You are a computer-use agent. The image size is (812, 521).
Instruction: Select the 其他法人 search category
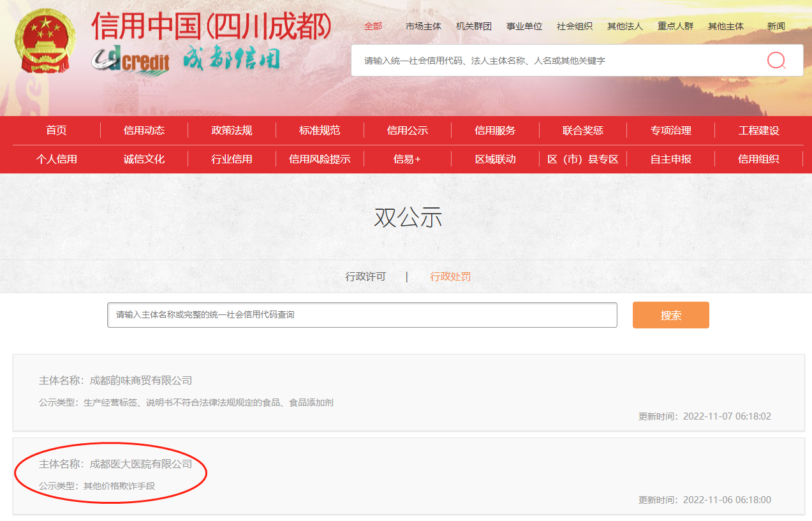tap(625, 26)
